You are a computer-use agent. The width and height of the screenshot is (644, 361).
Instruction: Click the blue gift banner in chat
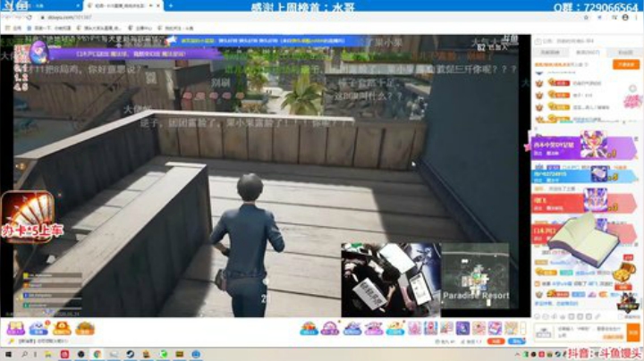click(x=583, y=175)
